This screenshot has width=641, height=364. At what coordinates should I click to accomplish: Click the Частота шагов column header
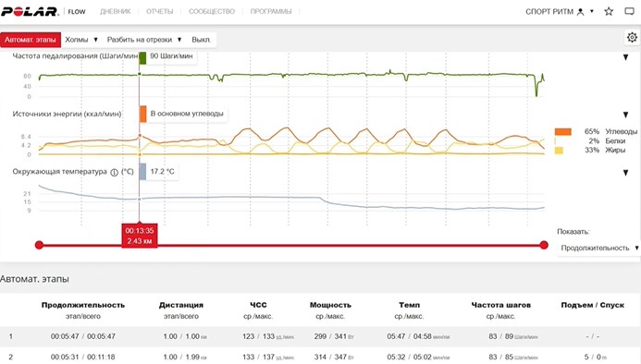click(500, 305)
